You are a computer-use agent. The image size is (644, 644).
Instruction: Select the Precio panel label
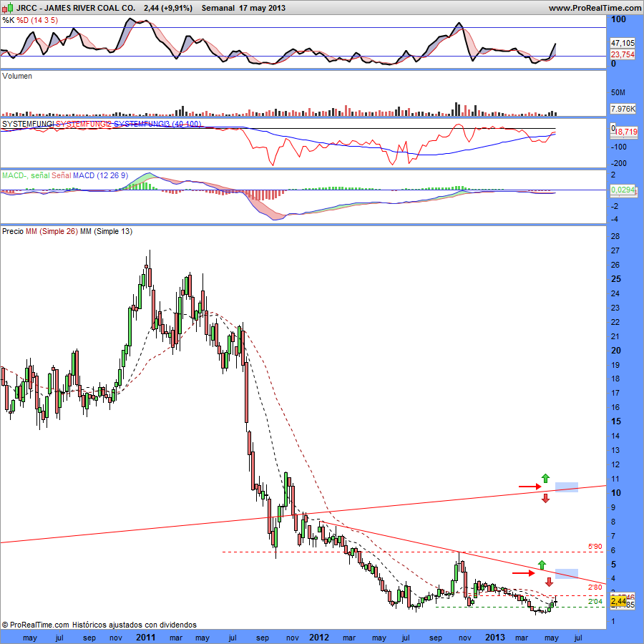(13, 231)
